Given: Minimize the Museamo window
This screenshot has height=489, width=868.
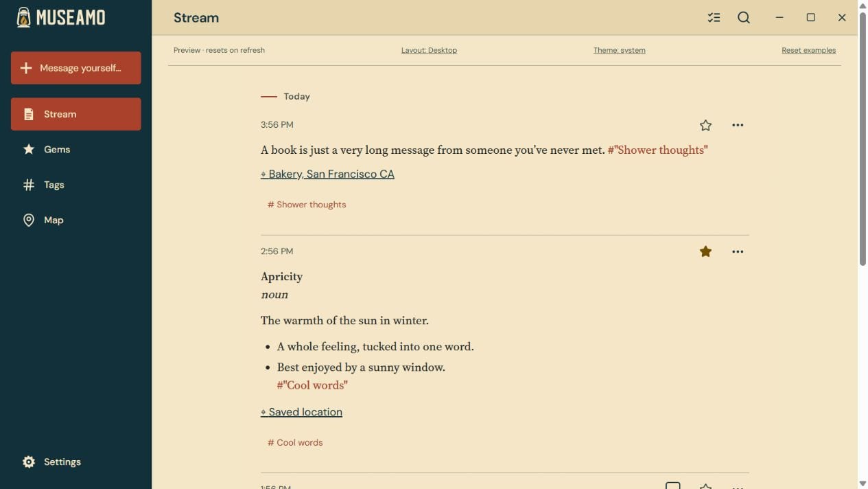Looking at the screenshot, I should (x=779, y=18).
